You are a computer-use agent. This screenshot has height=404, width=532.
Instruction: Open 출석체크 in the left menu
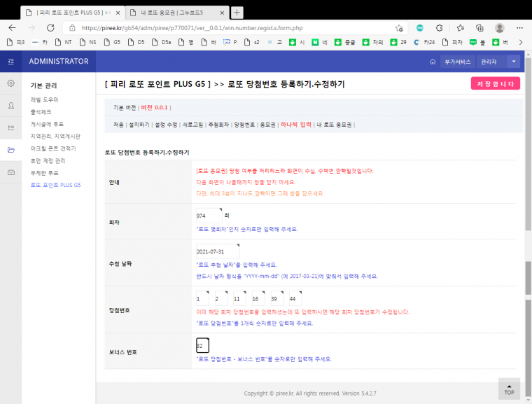pos(41,112)
